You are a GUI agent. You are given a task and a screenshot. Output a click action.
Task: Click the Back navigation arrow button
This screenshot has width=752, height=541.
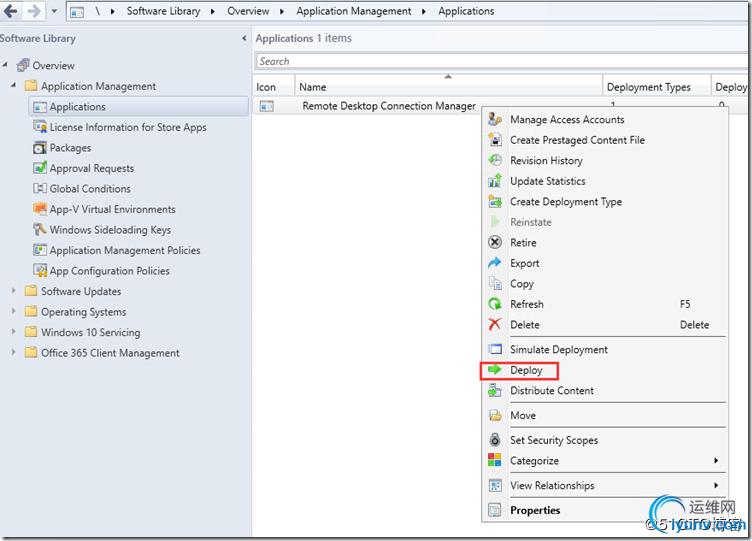pyautogui.click(x=11, y=11)
